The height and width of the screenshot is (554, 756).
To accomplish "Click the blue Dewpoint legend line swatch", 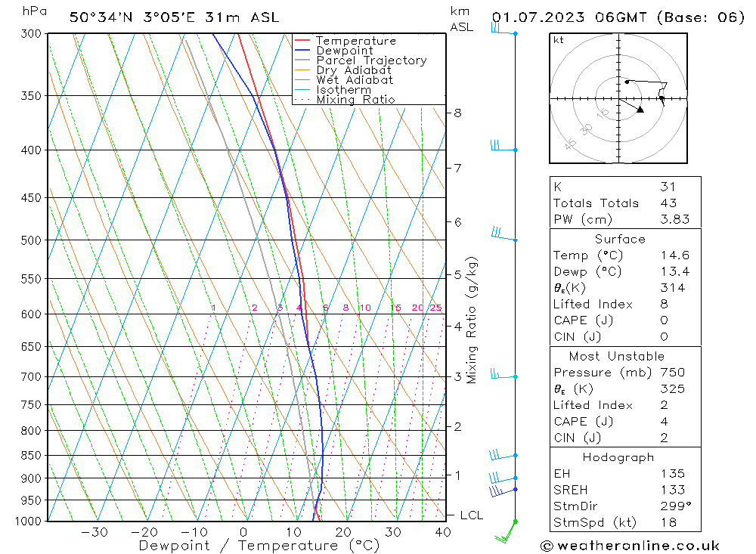I will (302, 50).
